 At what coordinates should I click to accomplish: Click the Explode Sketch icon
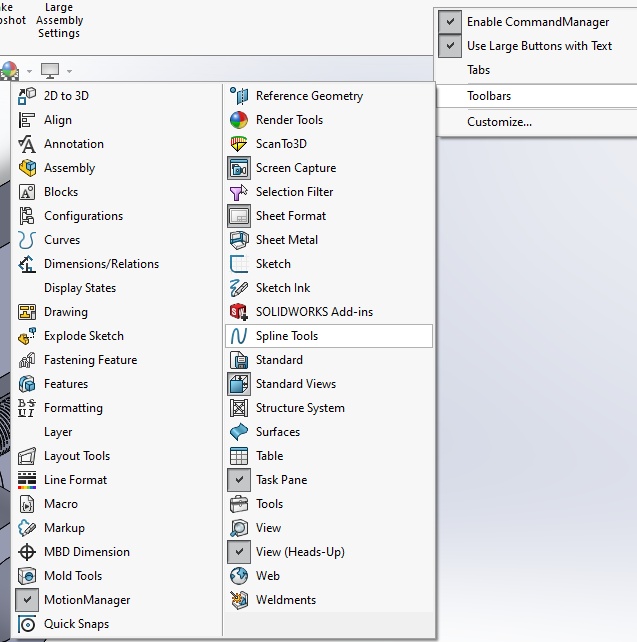27,336
